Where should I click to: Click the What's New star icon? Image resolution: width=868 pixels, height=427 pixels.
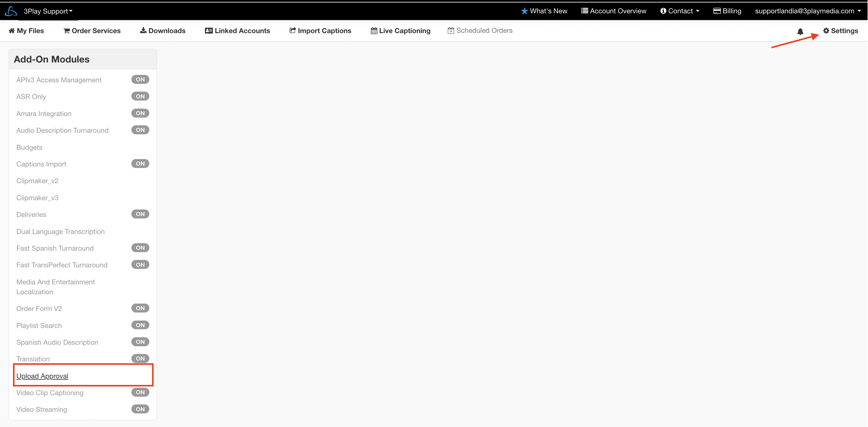(524, 11)
